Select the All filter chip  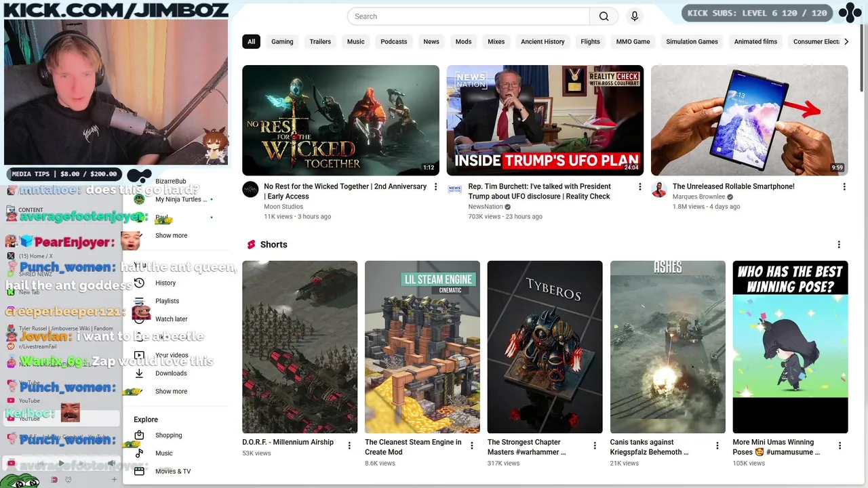tap(251, 41)
